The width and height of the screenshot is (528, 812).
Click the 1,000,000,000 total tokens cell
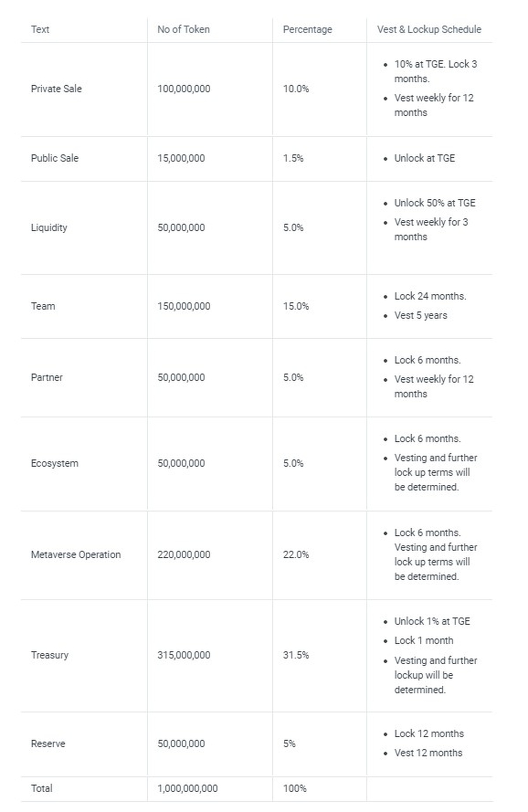coord(187,789)
